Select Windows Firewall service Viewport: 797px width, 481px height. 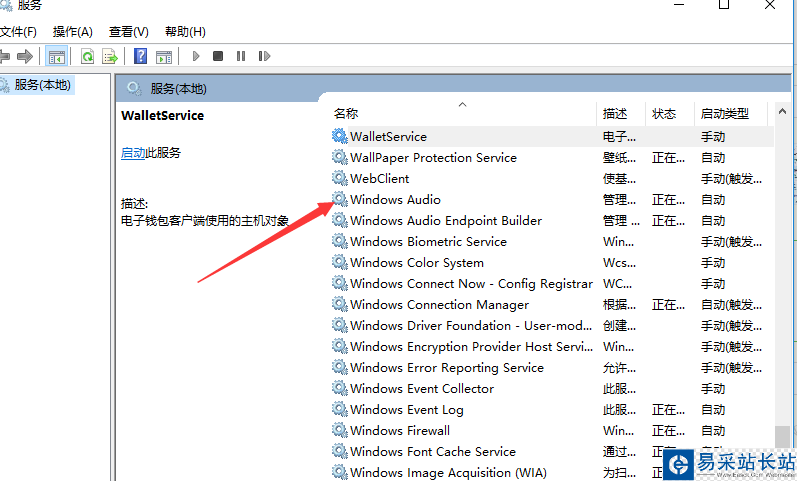pos(552,431)
